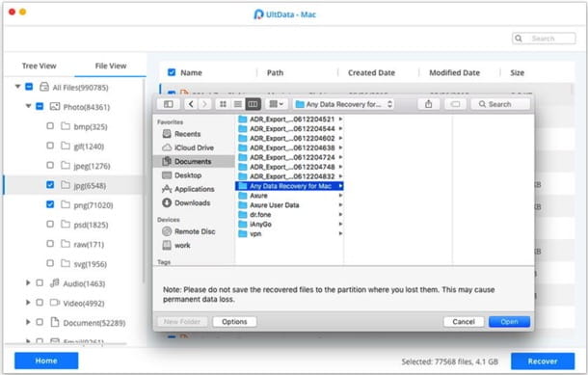Uncheck the png(71020) checkbox
Viewport: 588px width, 375px height.
coord(50,204)
